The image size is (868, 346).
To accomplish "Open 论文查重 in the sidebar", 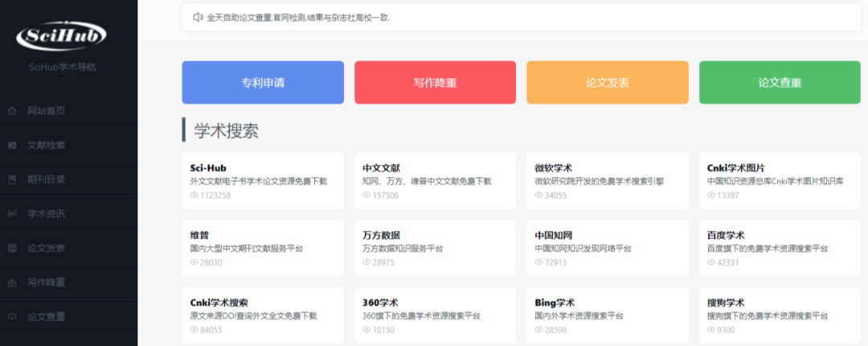I will (x=68, y=317).
